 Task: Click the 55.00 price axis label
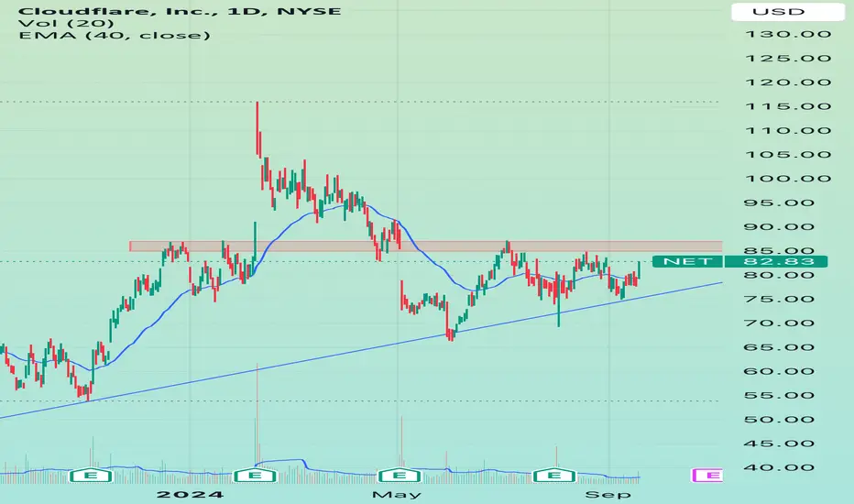780,396
